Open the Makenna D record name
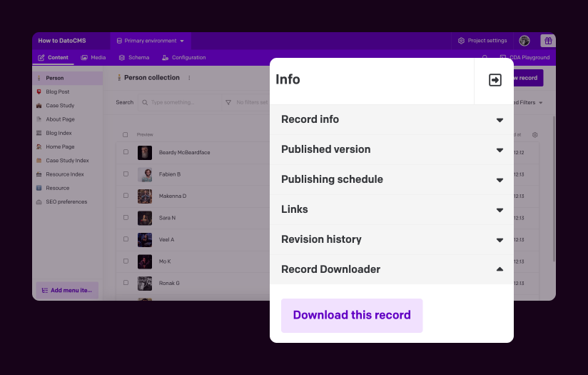Viewport: 588px width, 375px height. [x=173, y=196]
